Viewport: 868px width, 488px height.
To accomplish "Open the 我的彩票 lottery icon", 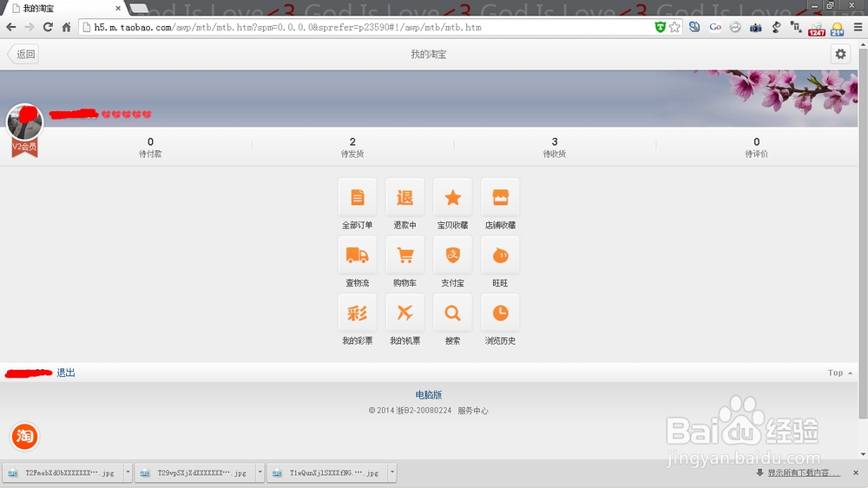I will click(357, 313).
